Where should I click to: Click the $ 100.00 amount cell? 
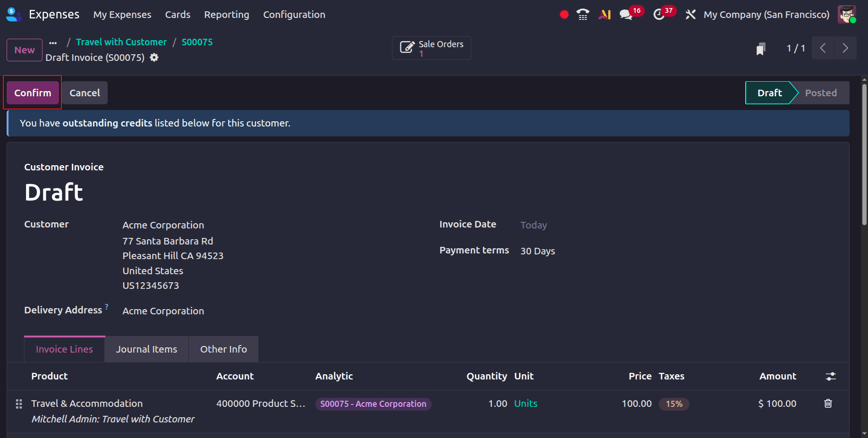777,404
